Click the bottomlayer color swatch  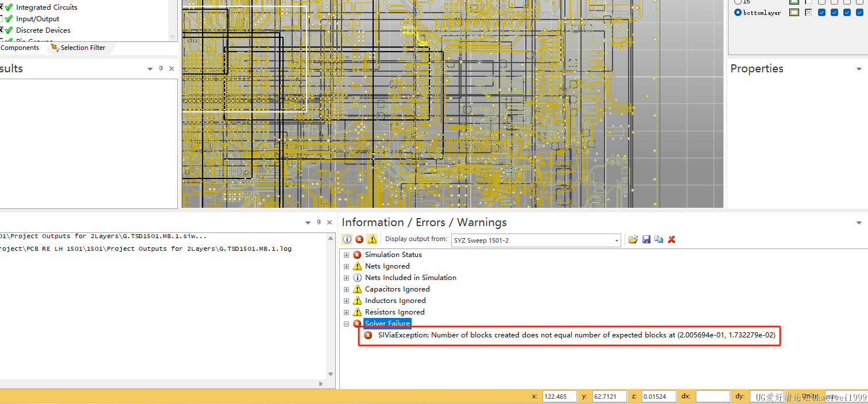click(794, 13)
